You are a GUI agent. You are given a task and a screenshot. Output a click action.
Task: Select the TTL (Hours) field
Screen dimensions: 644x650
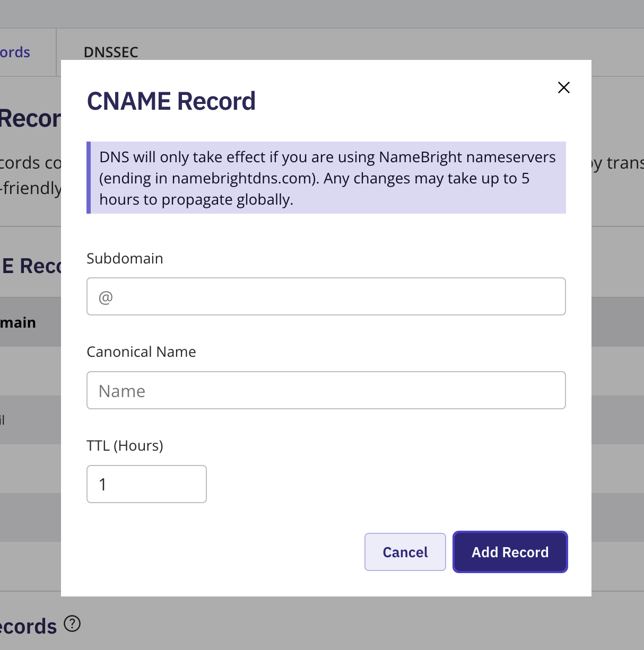[x=146, y=484]
